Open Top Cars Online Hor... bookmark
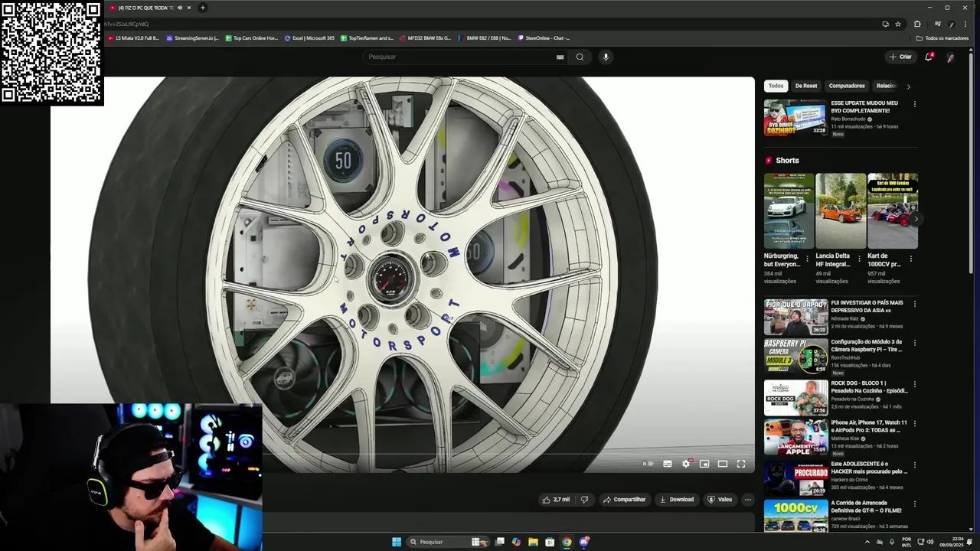Image resolution: width=980 pixels, height=551 pixels. tap(251, 38)
